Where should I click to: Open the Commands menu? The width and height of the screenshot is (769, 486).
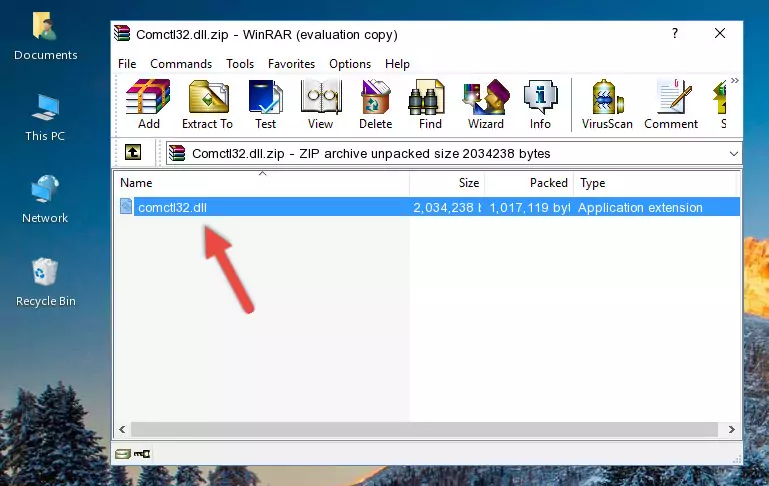tap(181, 64)
